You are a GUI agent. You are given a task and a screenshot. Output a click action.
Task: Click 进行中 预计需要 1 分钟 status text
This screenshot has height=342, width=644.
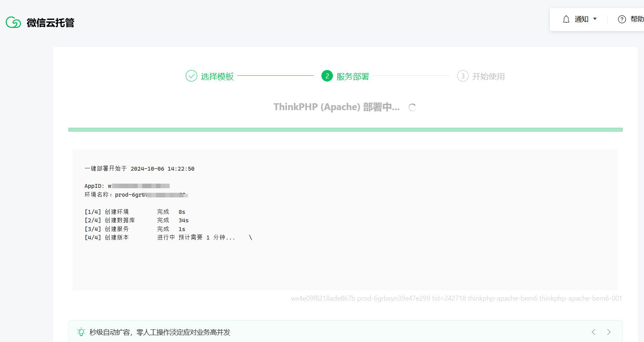(196, 238)
